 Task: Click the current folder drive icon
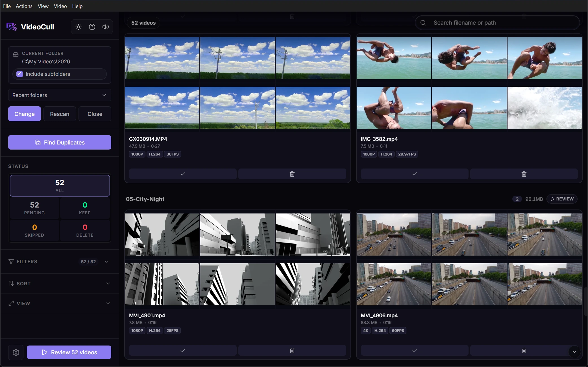16,54
